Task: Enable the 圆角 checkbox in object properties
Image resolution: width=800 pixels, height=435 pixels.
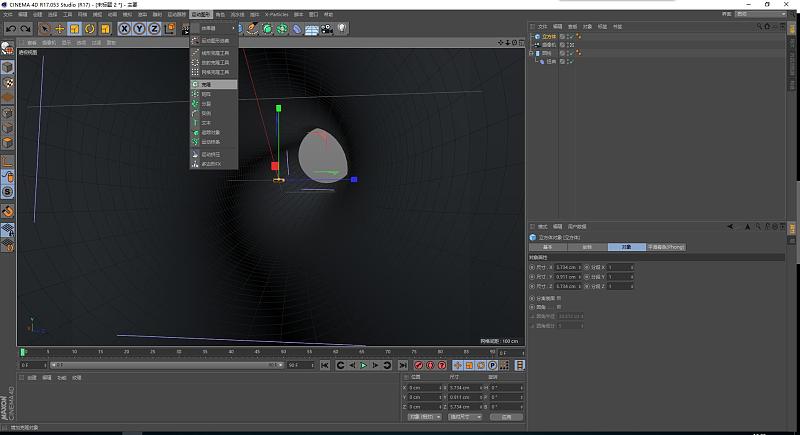Action: point(558,306)
